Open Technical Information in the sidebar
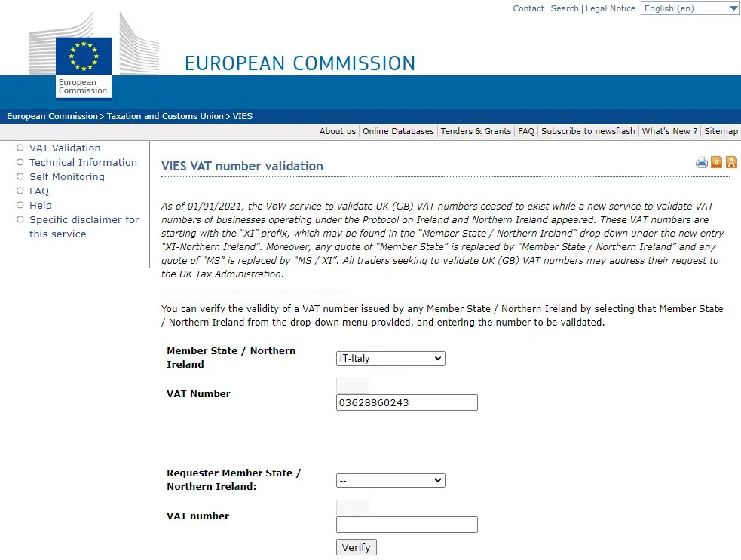Image resolution: width=741 pixels, height=560 pixels. point(83,162)
